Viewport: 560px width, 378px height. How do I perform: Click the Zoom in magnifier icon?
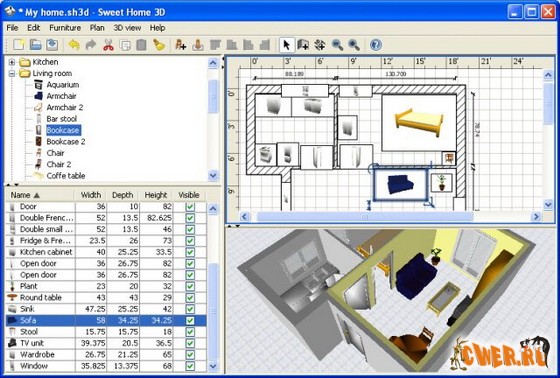click(354, 45)
